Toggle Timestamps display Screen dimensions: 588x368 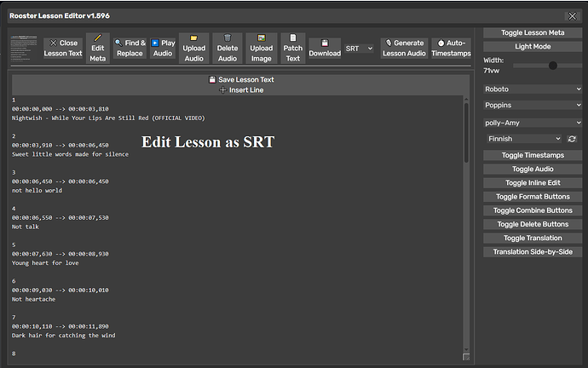(533, 155)
